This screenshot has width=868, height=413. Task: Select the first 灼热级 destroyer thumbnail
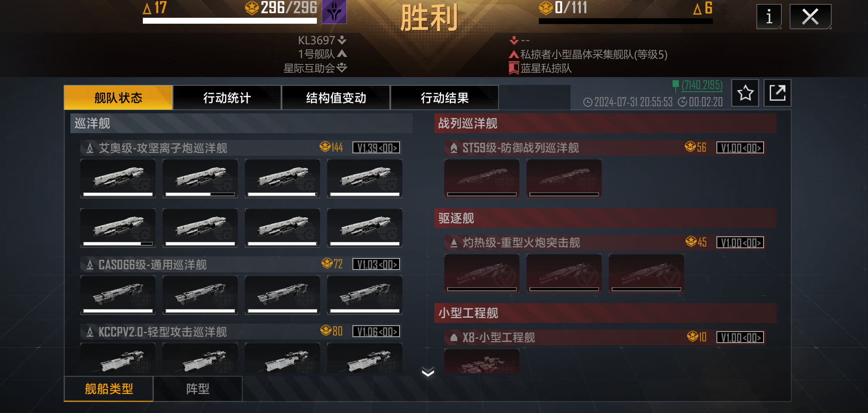point(481,273)
